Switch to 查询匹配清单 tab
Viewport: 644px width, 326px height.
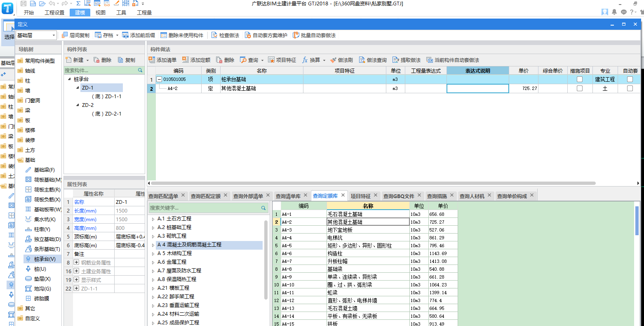tap(163, 196)
